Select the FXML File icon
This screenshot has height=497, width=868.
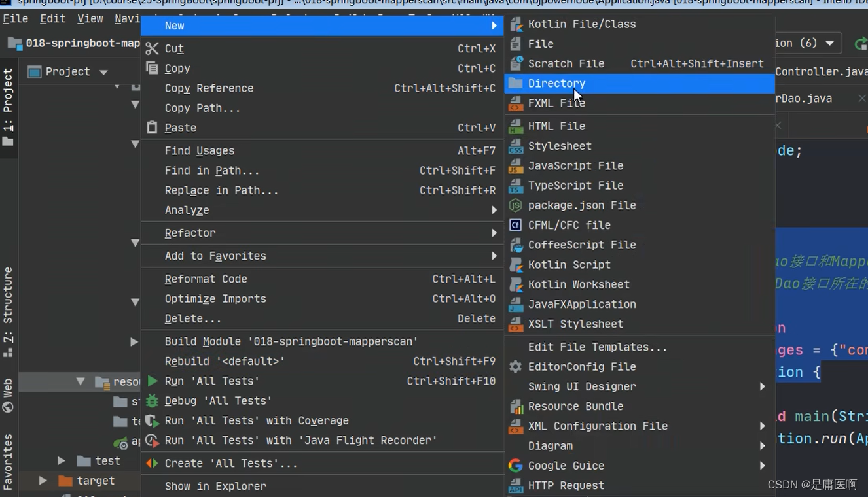516,103
